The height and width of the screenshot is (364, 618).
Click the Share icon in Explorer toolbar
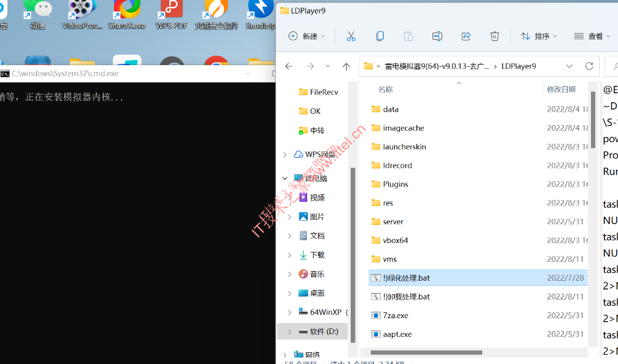point(466,36)
